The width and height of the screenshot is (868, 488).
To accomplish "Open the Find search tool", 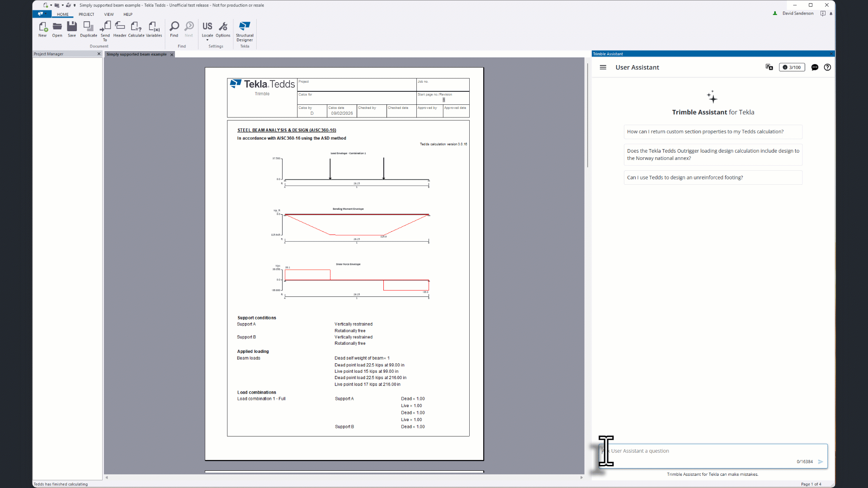I will pyautogui.click(x=174, y=29).
